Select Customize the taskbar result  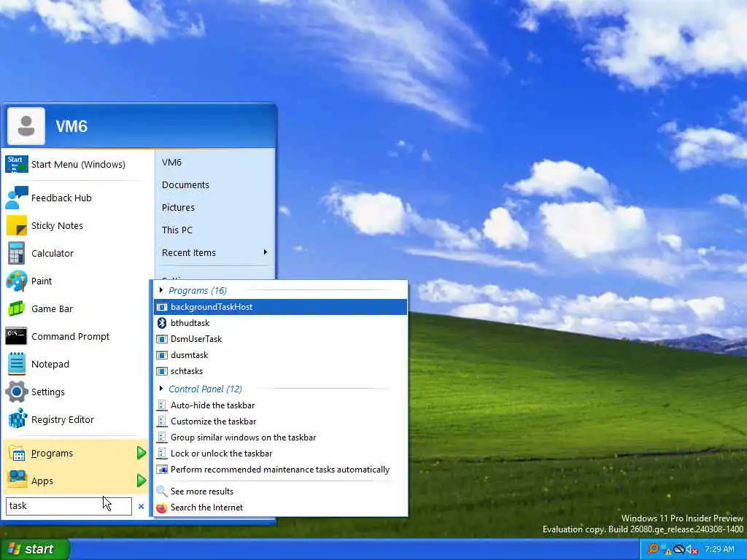point(281,421)
